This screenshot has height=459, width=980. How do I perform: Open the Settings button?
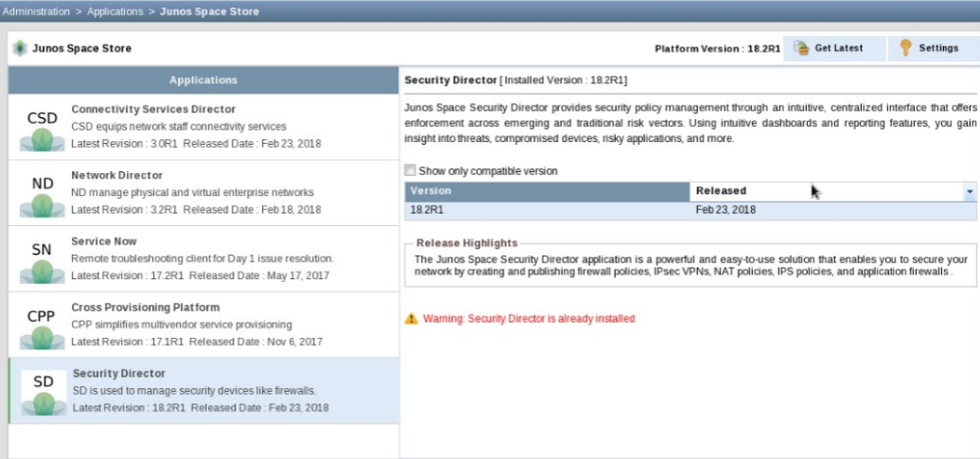(933, 48)
